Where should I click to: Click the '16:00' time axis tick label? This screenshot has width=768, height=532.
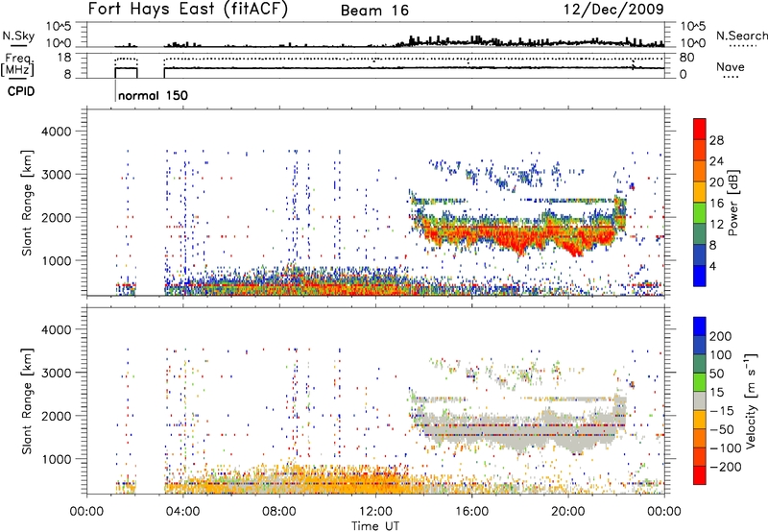coord(471,512)
